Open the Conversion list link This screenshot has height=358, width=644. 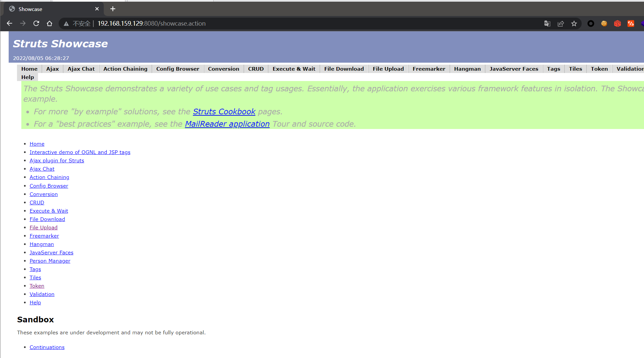pos(44,194)
